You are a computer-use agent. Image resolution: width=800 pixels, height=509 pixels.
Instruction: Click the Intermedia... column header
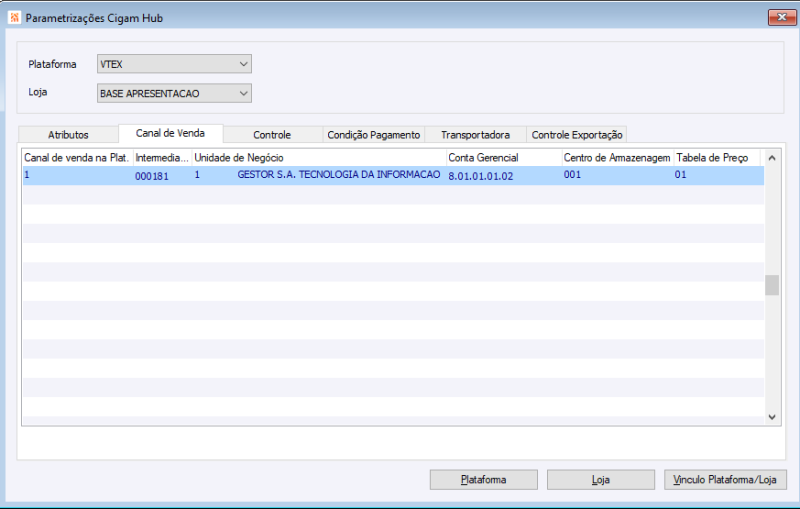[x=162, y=158]
